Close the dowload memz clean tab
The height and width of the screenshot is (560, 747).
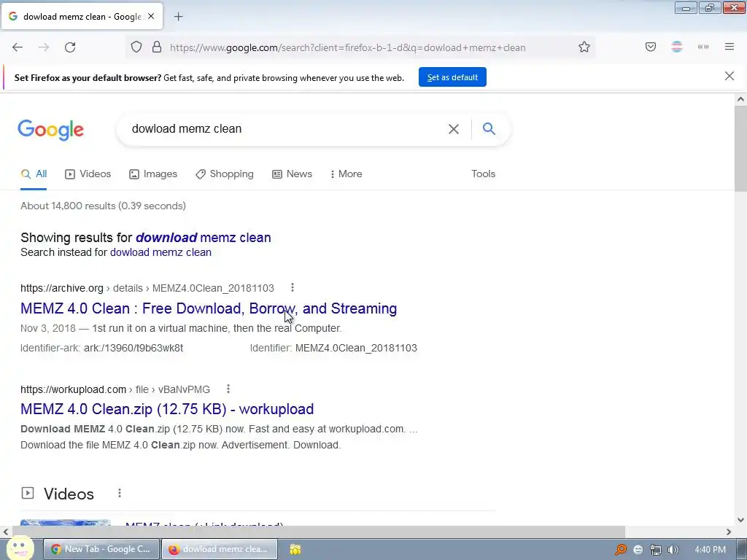coord(151,16)
